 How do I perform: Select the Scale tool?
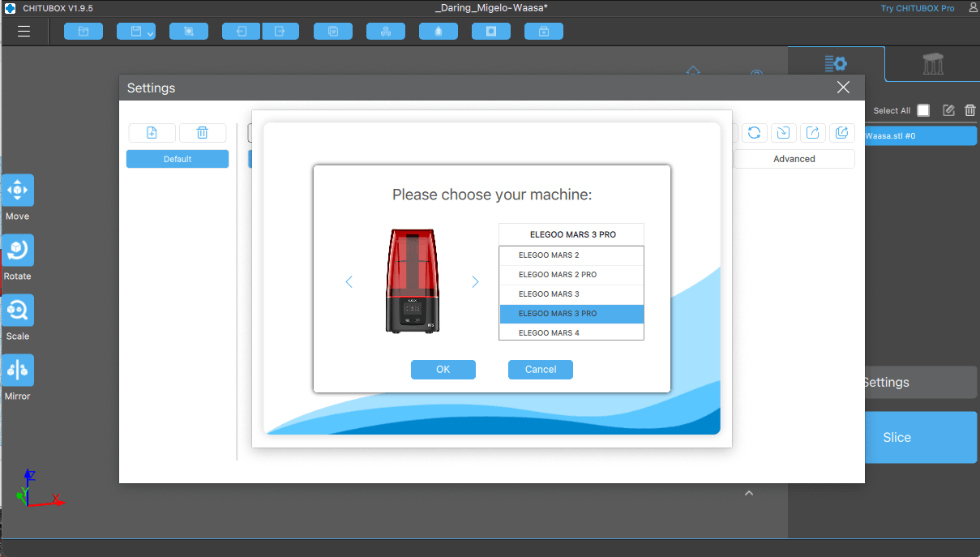pos(17,311)
